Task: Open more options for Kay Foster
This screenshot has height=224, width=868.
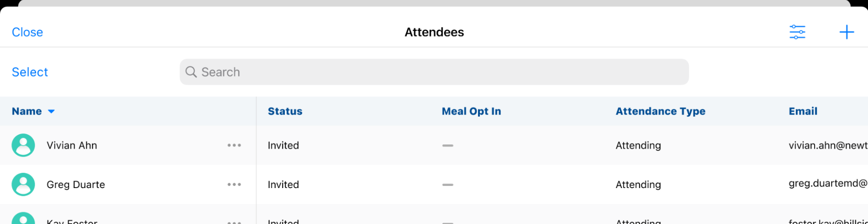Action: pos(234,221)
